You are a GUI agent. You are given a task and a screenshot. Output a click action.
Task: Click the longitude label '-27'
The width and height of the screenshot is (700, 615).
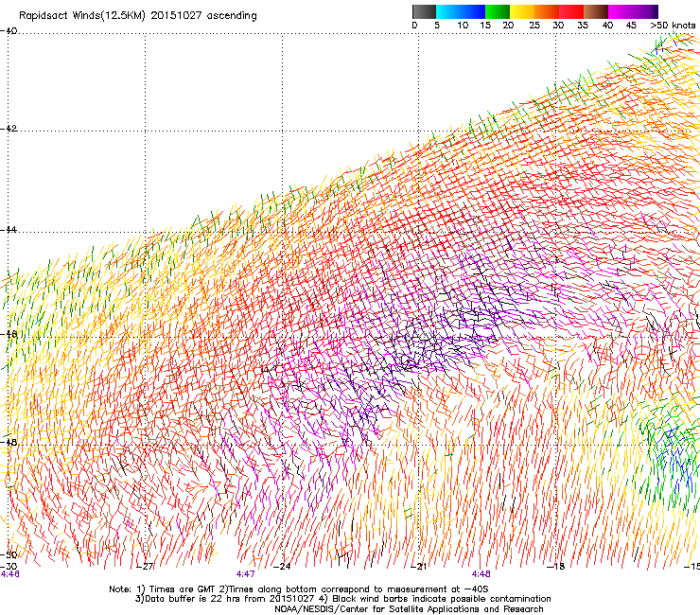[145, 567]
